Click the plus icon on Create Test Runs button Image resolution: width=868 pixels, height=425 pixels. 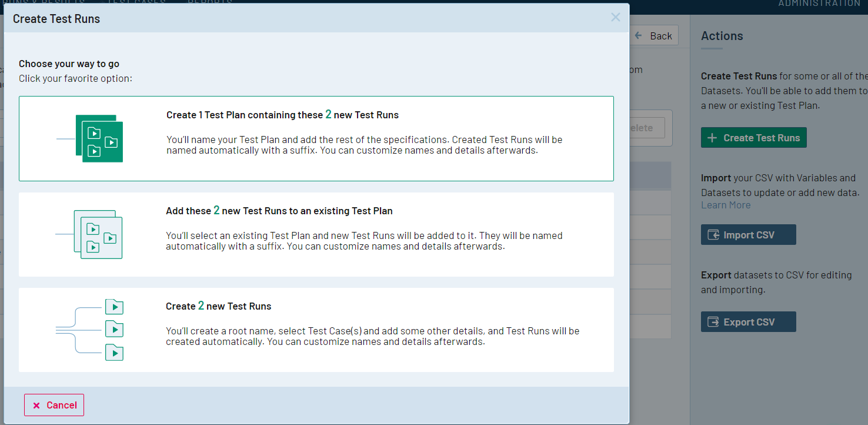click(712, 137)
